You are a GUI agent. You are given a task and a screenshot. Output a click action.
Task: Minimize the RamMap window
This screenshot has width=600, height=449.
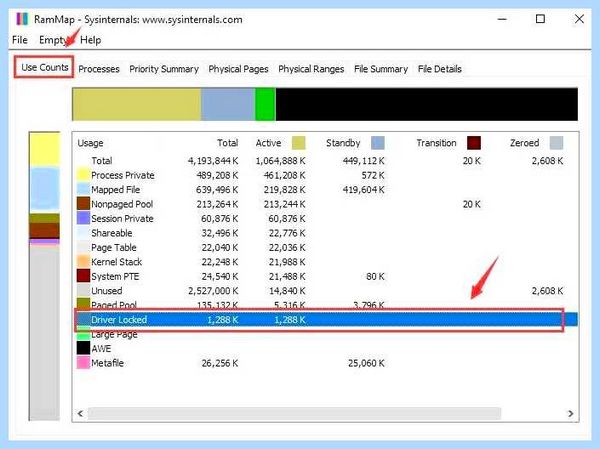coord(502,19)
